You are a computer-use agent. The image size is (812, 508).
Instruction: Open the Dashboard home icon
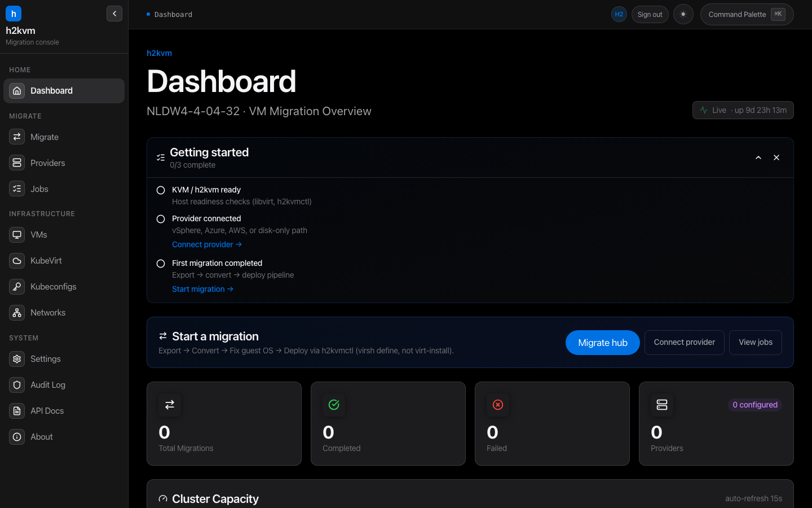17,91
